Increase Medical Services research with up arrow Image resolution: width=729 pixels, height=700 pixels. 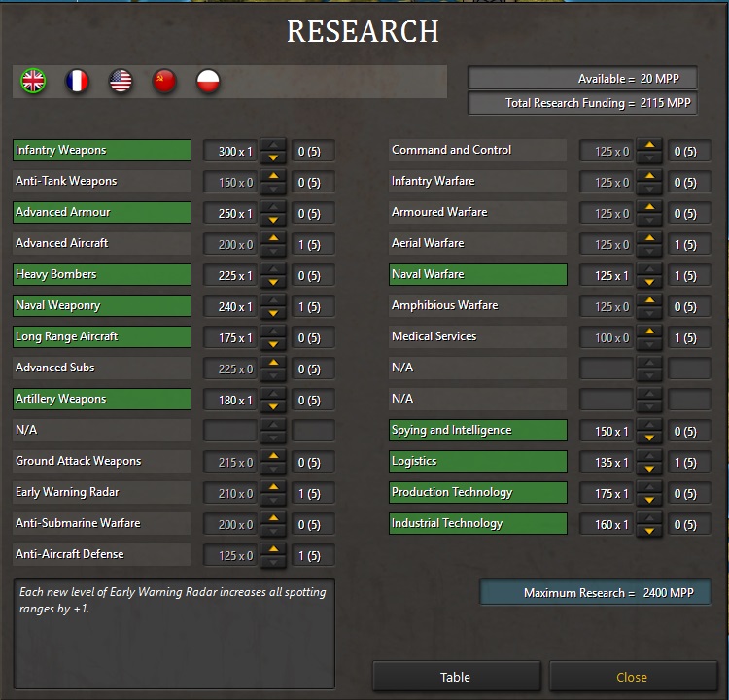coord(649,332)
